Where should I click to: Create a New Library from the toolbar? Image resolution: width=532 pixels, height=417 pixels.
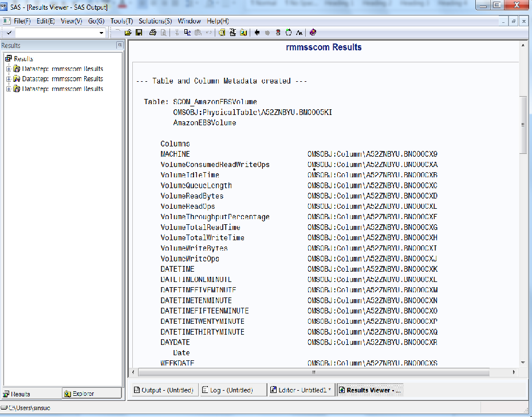click(222, 32)
